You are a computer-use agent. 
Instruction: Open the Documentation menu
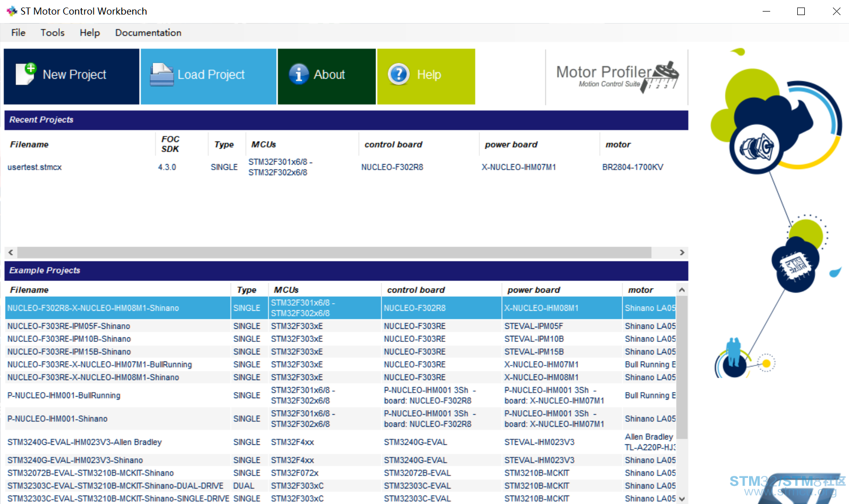pos(148,33)
